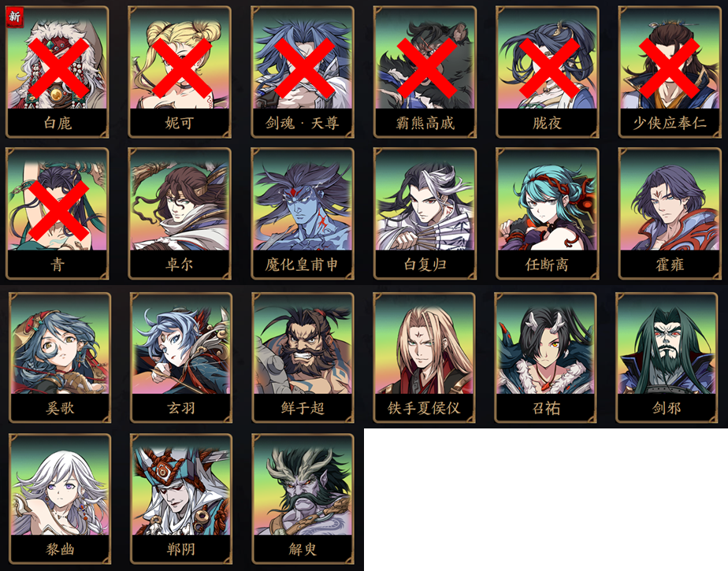Choose the 剑邪 character card
This screenshot has height=571, width=728.
point(667,358)
